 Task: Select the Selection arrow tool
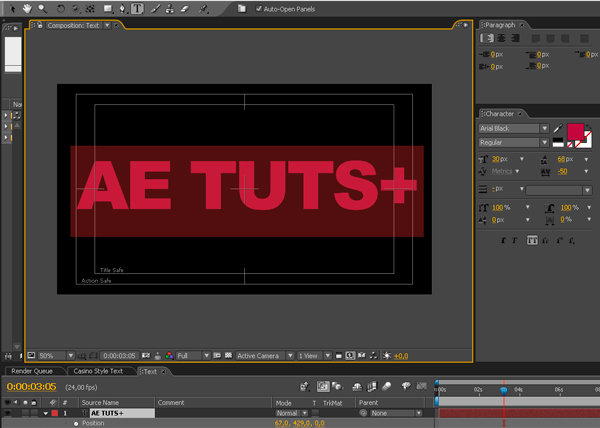tap(12, 9)
